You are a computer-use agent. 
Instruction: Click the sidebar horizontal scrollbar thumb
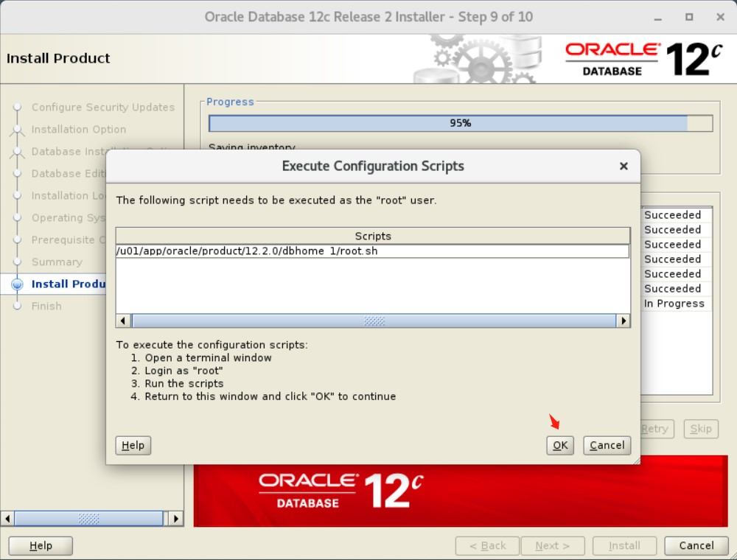(x=89, y=519)
